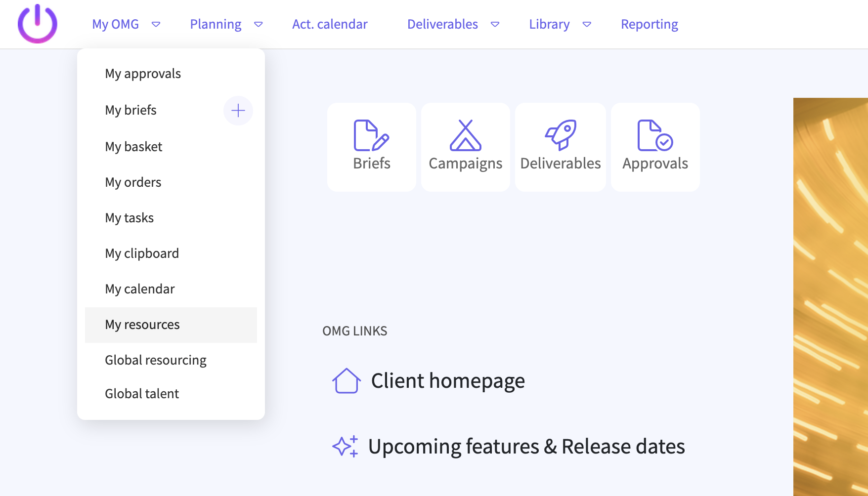Select My clipboard from the dropdown
Image resolution: width=868 pixels, height=496 pixels.
142,253
